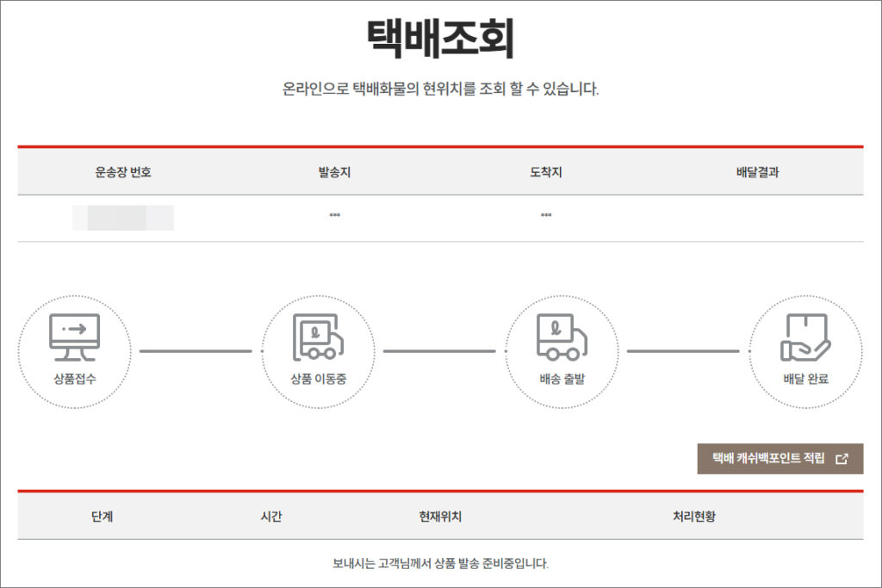Select the 발송지 column header
This screenshot has width=882, height=588.
(334, 172)
